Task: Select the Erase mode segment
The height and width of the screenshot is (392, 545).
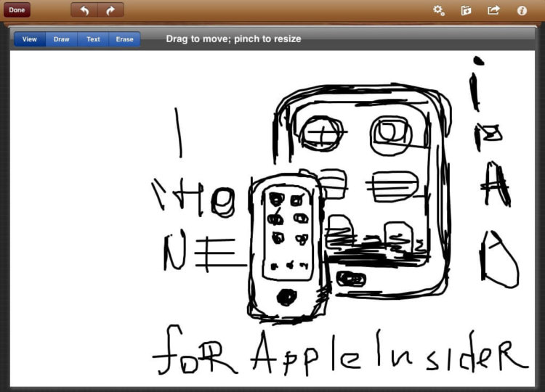Action: tap(124, 39)
